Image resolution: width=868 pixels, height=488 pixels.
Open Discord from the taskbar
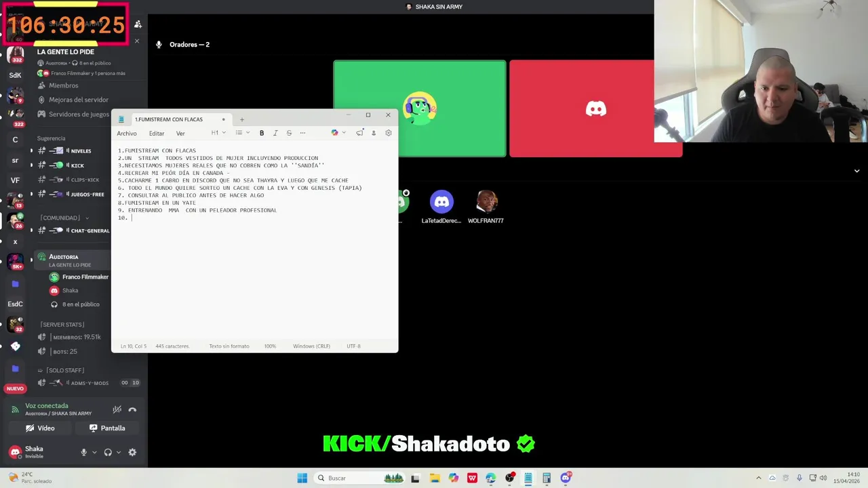tap(566, 478)
